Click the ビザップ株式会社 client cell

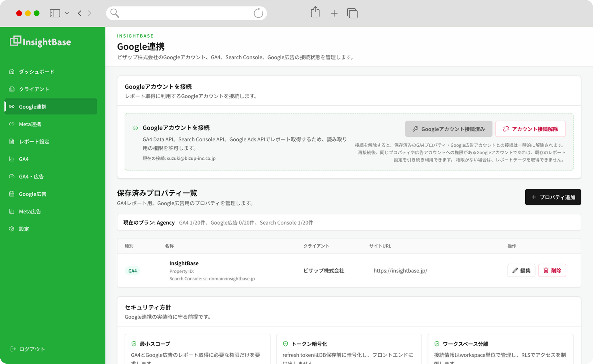click(324, 270)
